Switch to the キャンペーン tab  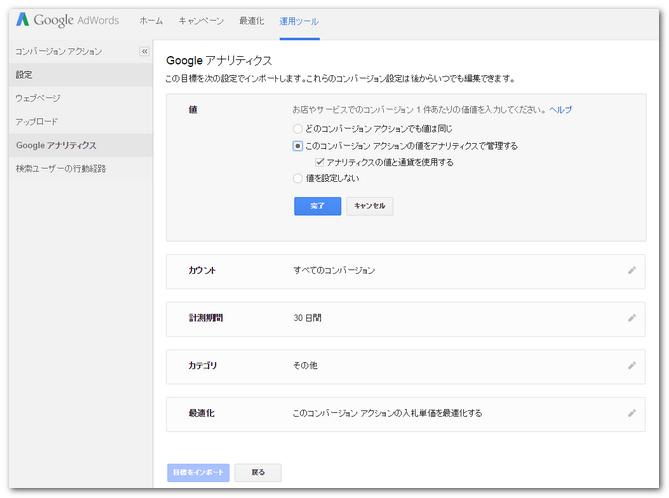201,21
